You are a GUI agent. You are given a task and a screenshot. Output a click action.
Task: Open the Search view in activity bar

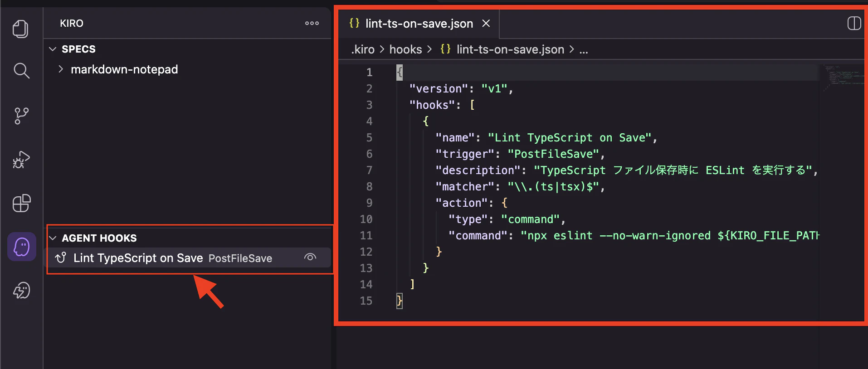21,71
